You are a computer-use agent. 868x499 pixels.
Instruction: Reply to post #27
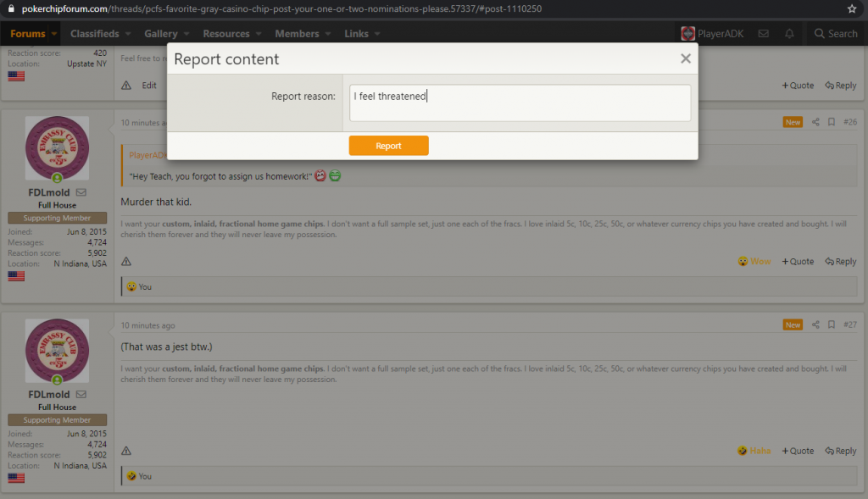tap(840, 451)
